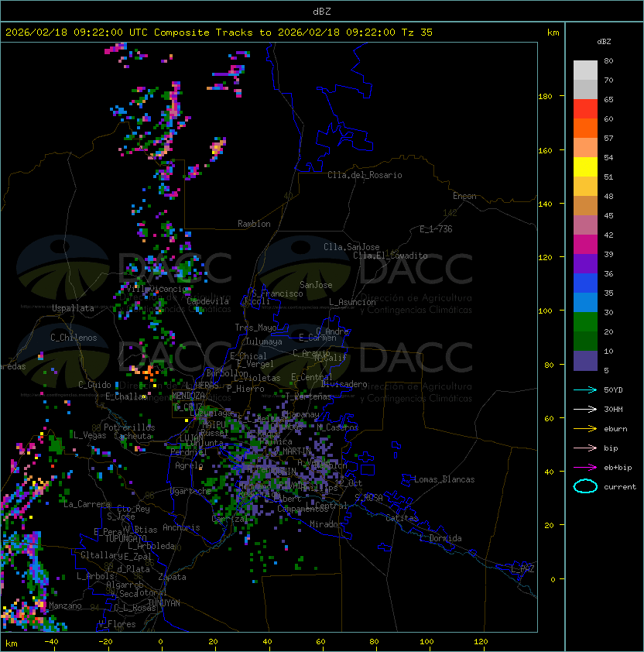644x652 pixels.
Task: Click the 'Mirador' map label
Action: [326, 524]
